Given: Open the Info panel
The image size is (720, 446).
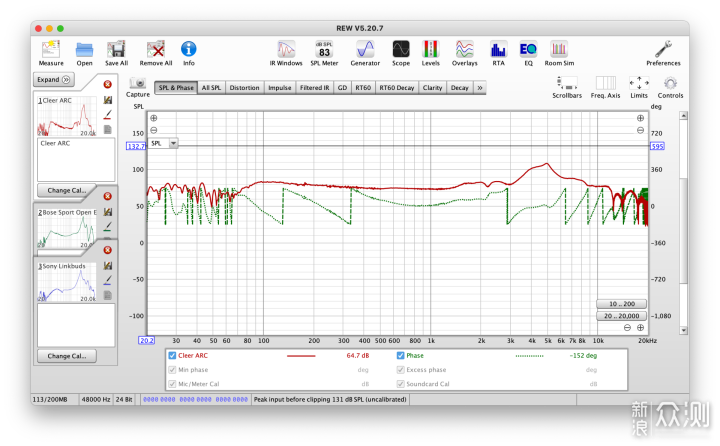Looking at the screenshot, I should (x=189, y=53).
